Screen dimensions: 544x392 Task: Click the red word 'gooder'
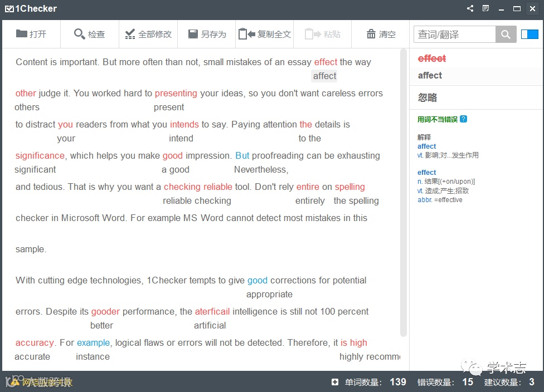(x=105, y=312)
